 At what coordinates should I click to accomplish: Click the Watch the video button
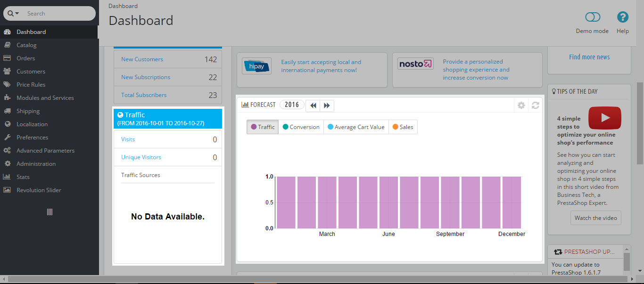(x=596, y=218)
